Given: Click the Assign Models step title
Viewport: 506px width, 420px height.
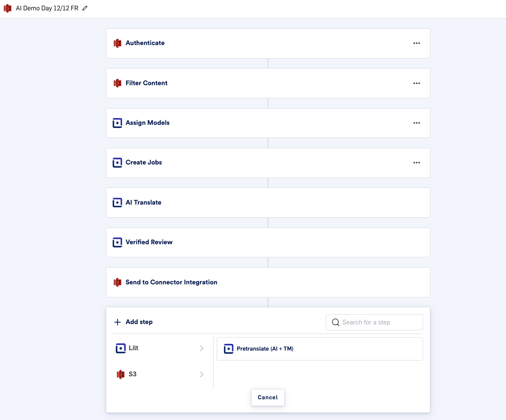Looking at the screenshot, I should tap(147, 123).
